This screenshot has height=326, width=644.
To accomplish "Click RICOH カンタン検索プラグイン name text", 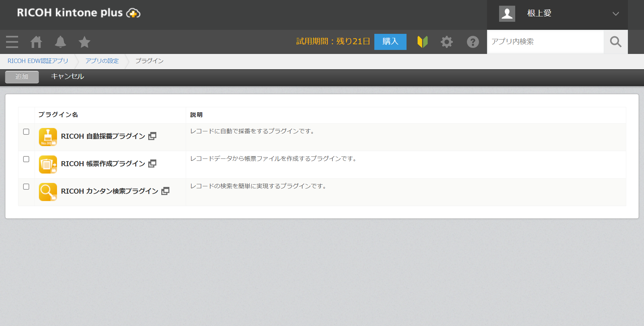I will [109, 191].
